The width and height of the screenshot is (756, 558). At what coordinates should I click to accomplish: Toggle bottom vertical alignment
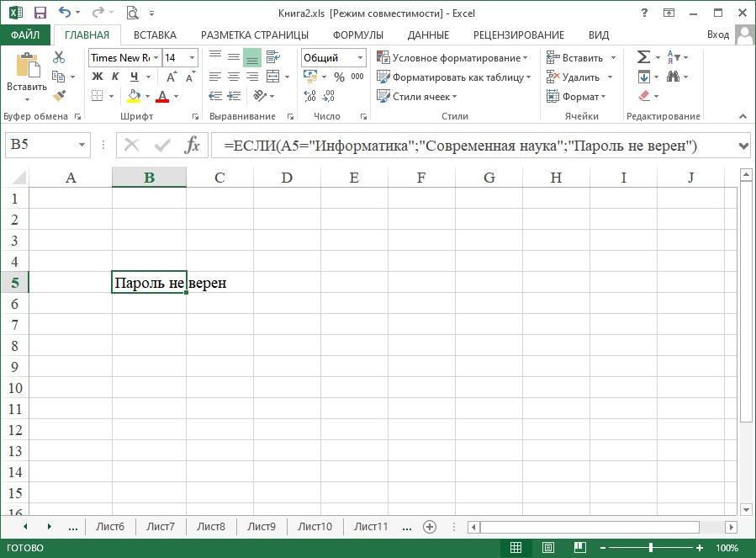252,57
